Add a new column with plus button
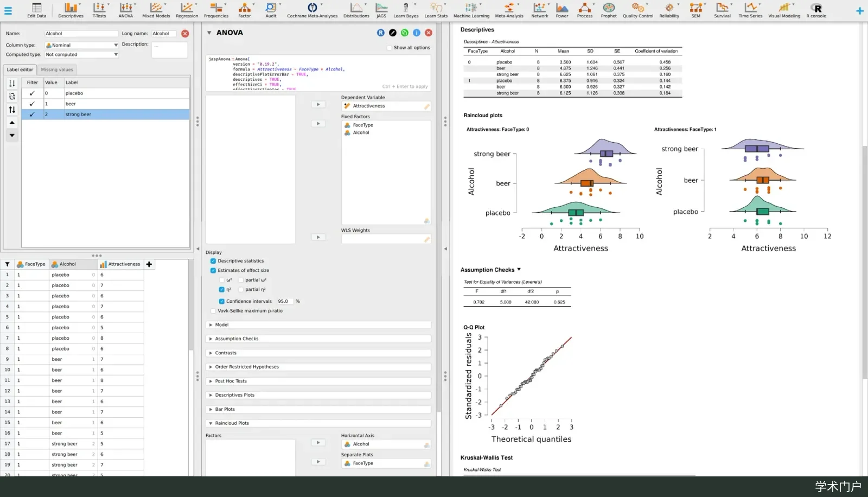 tap(149, 264)
